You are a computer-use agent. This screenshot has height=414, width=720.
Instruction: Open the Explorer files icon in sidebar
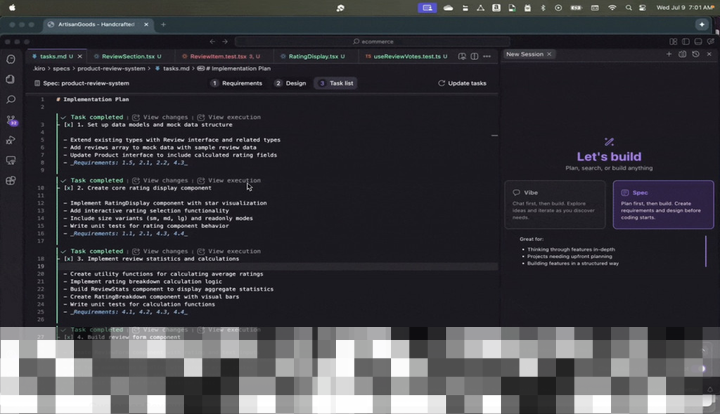11,79
